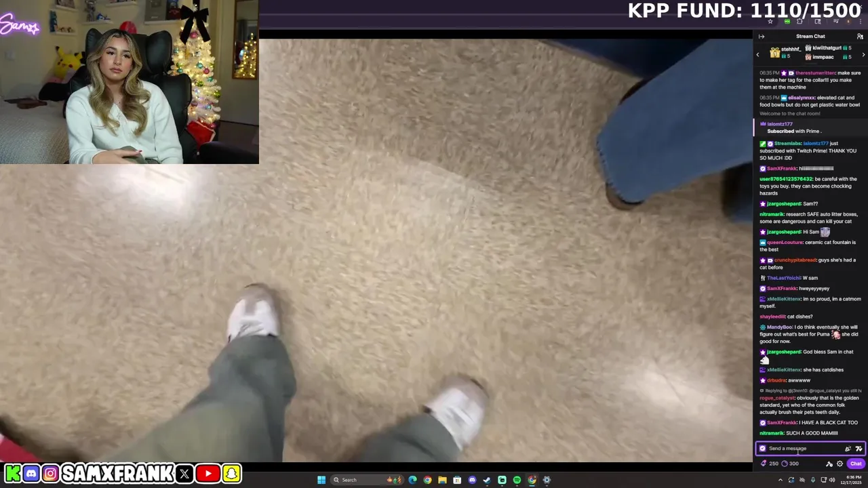Click username crunchypitabread in chat

click(795, 260)
